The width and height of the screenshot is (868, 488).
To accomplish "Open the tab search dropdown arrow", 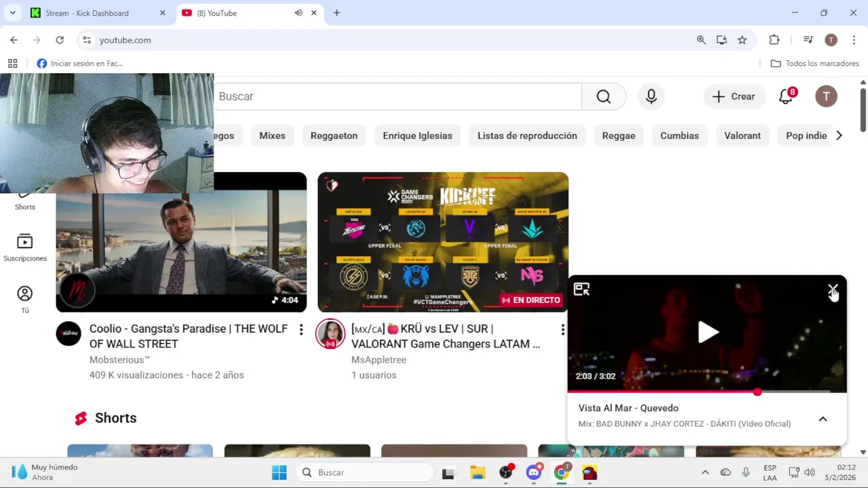I will (x=12, y=13).
